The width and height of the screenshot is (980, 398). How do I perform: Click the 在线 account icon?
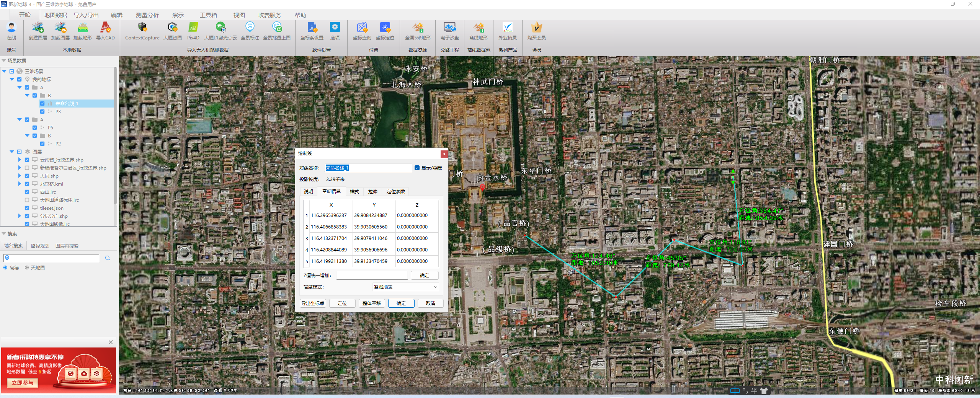pyautogui.click(x=11, y=28)
